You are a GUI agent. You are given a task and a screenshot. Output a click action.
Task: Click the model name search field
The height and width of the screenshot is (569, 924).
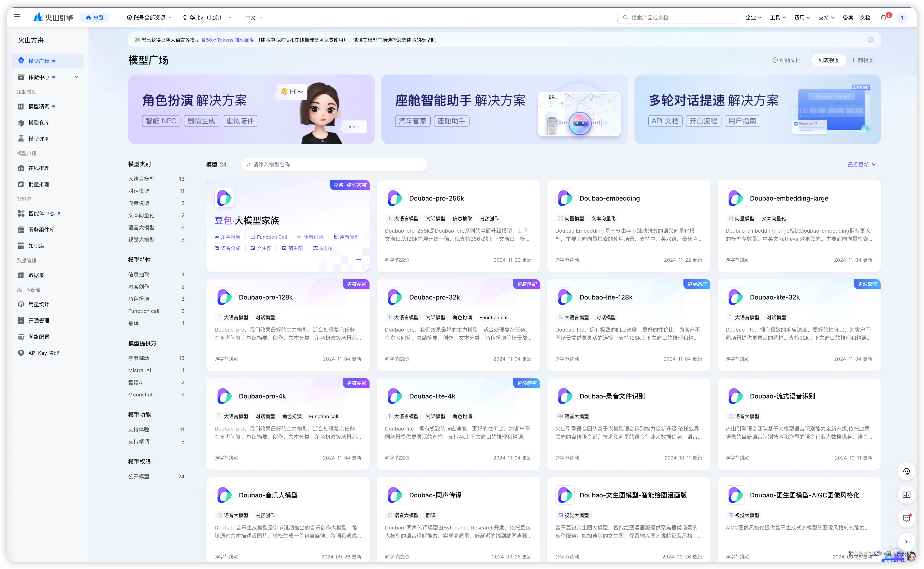click(x=334, y=164)
